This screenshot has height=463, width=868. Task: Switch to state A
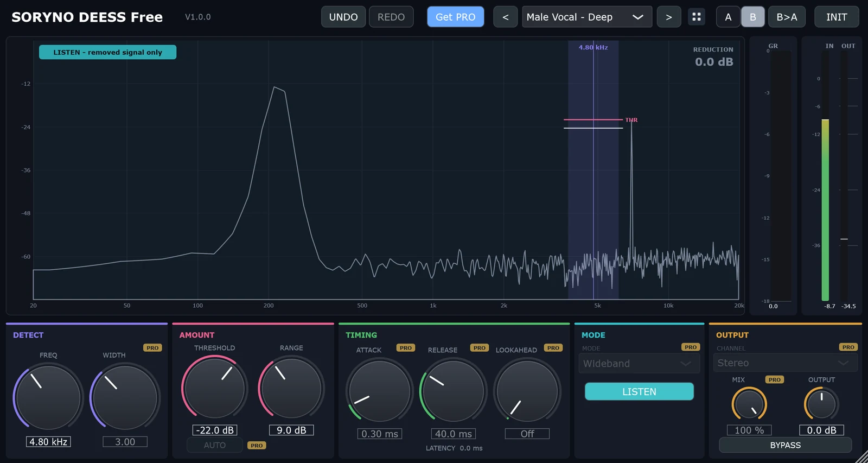(728, 17)
